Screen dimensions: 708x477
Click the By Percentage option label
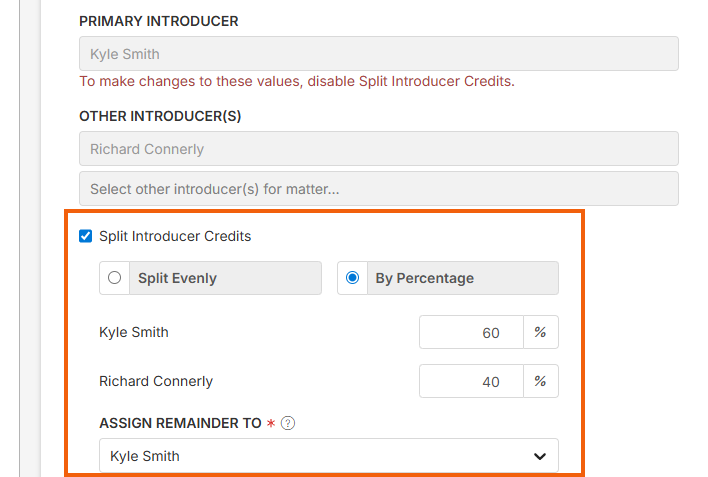[x=424, y=278]
